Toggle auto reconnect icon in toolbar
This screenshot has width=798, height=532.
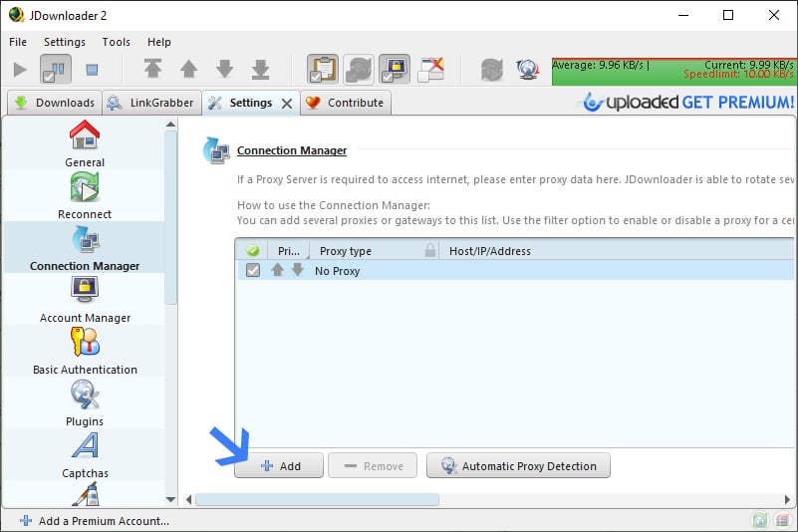tap(359, 69)
